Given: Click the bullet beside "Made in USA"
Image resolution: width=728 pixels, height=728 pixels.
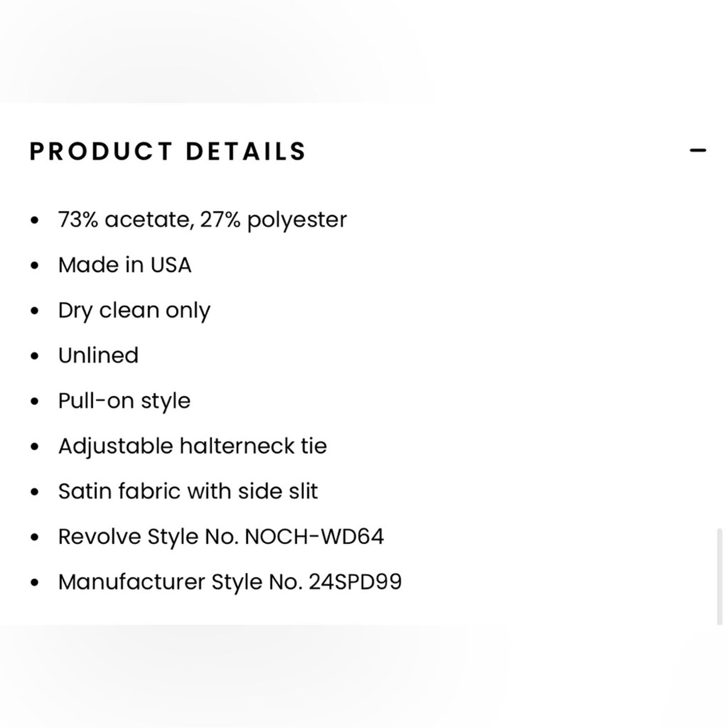Looking at the screenshot, I should coord(35,265).
